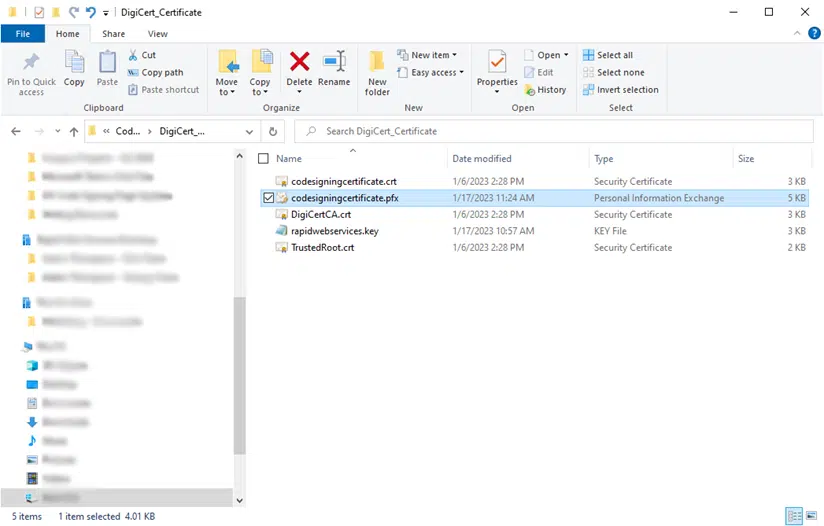Click the navigation pane scroll down arrow
Image resolution: width=824 pixels, height=526 pixels.
(x=240, y=501)
